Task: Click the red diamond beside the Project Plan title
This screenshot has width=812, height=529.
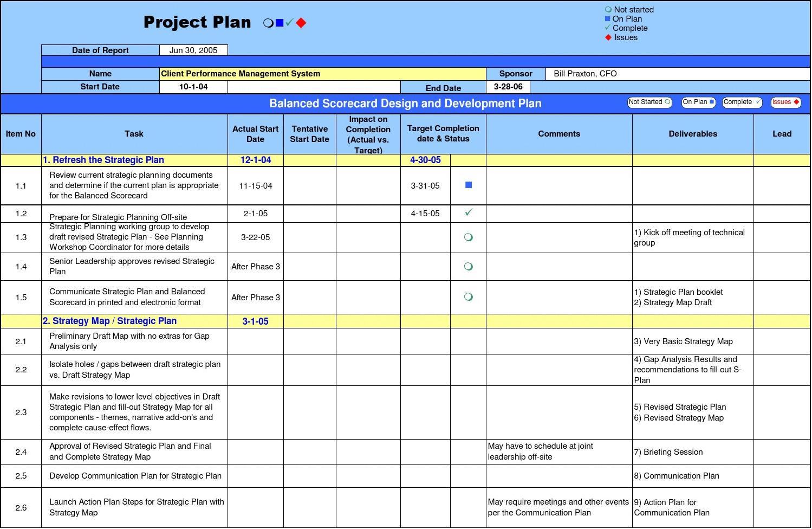Action: pyautogui.click(x=301, y=23)
